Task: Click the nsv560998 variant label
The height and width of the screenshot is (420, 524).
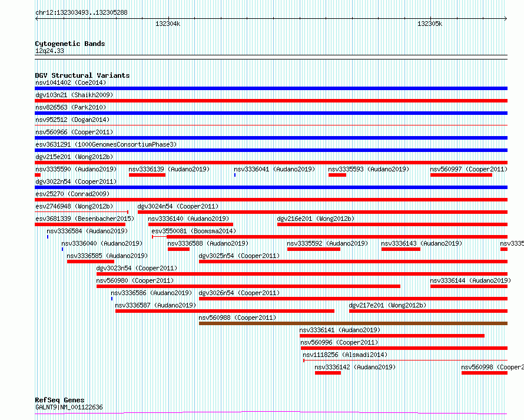Action: click(492, 367)
